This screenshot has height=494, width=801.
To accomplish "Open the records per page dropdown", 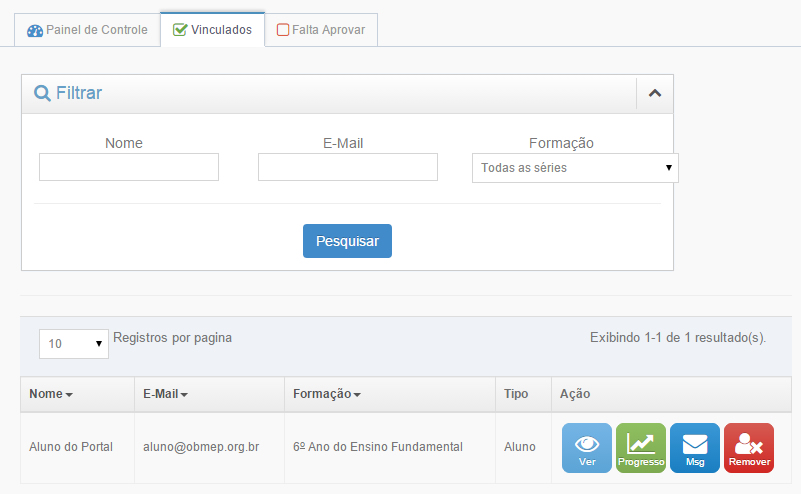I will tap(74, 343).
